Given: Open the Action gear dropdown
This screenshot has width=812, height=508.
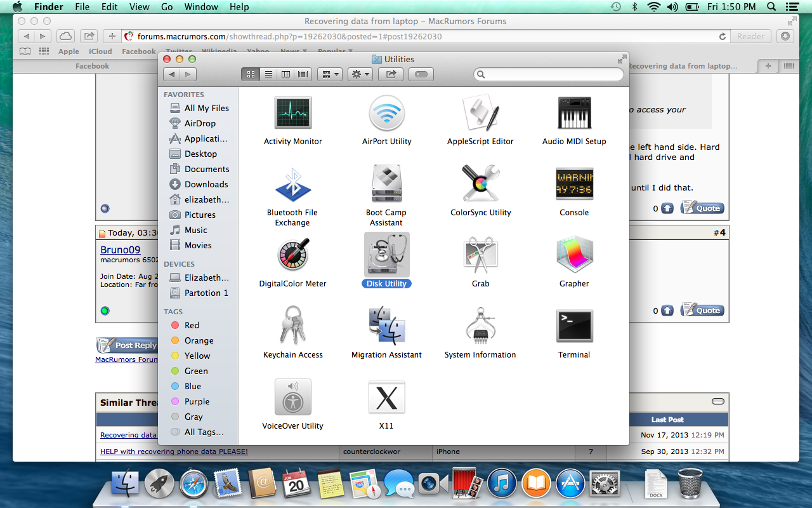Looking at the screenshot, I should pyautogui.click(x=360, y=74).
